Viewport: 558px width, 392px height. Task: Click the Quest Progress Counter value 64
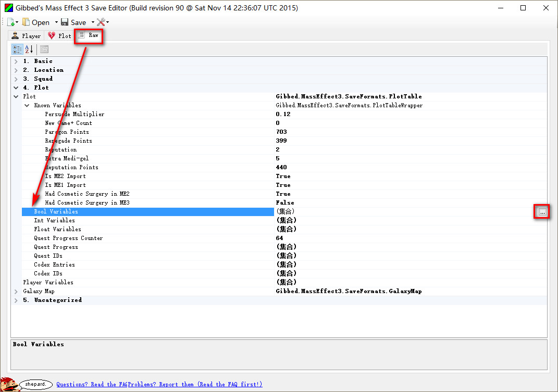[280, 238]
